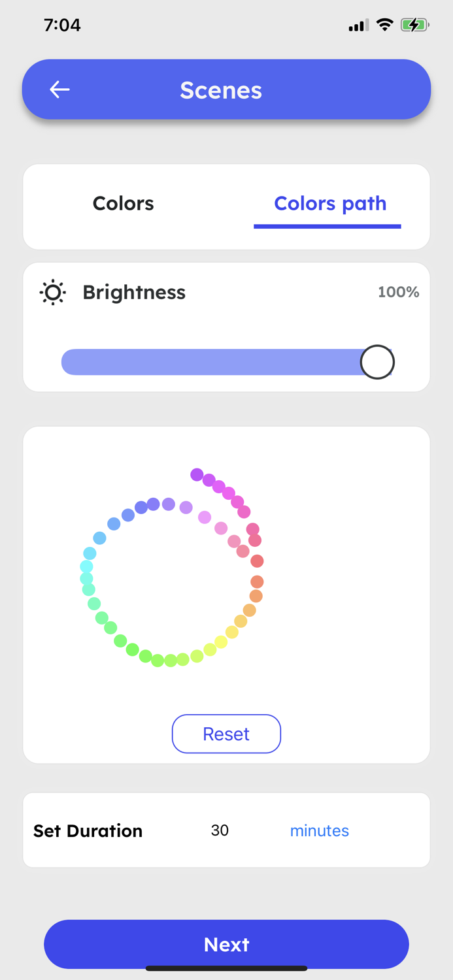This screenshot has width=453, height=980.
Task: Click the Brightness slider handle
Action: [377, 362]
